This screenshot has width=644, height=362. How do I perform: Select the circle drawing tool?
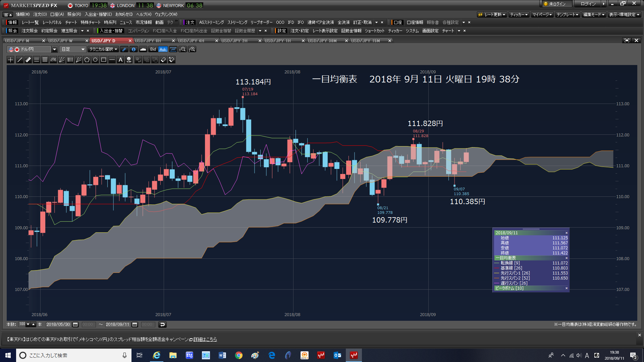(95, 60)
